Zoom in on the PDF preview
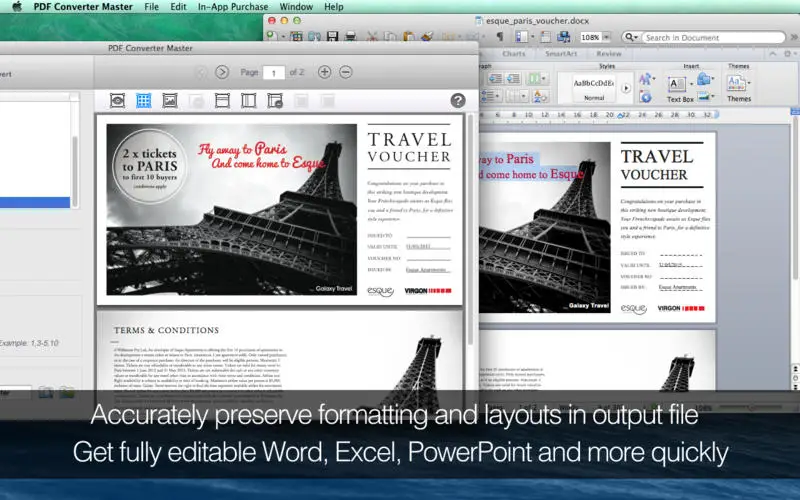Screen dimensions: 800x500 point(324,72)
